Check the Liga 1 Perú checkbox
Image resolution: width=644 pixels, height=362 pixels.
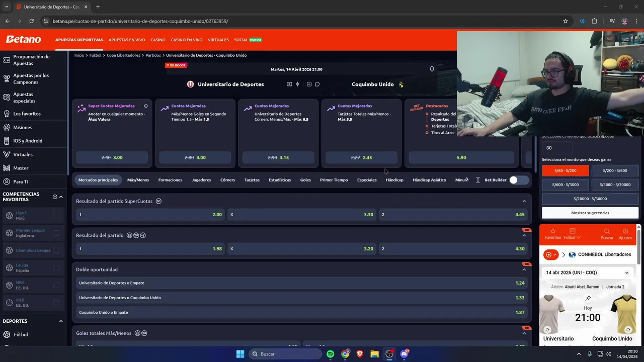tap(56, 216)
